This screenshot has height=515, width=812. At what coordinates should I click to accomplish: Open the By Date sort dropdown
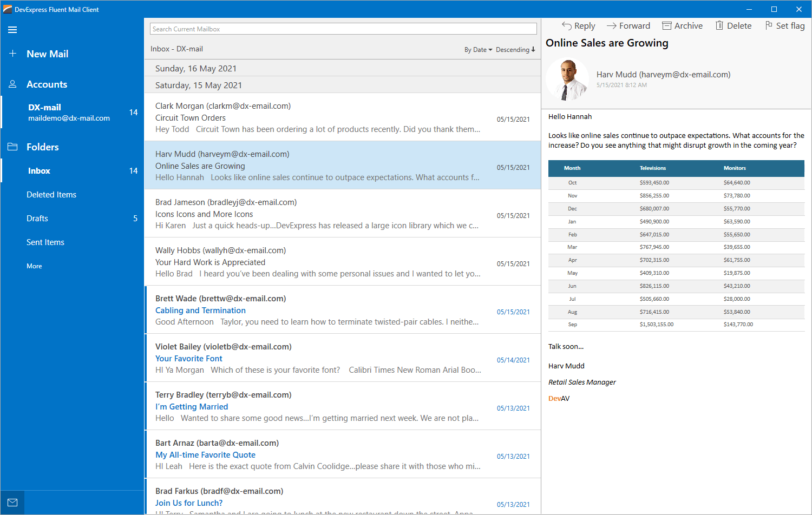(x=478, y=50)
